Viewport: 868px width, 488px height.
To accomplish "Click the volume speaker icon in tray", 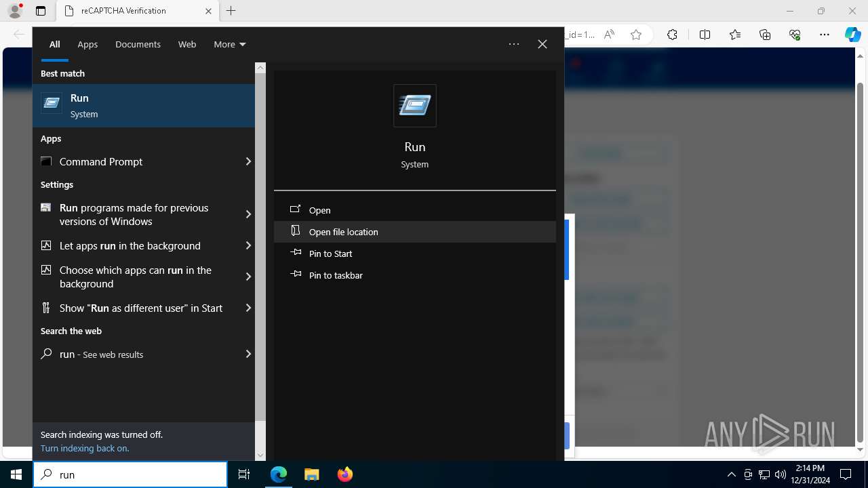I will pos(780,474).
